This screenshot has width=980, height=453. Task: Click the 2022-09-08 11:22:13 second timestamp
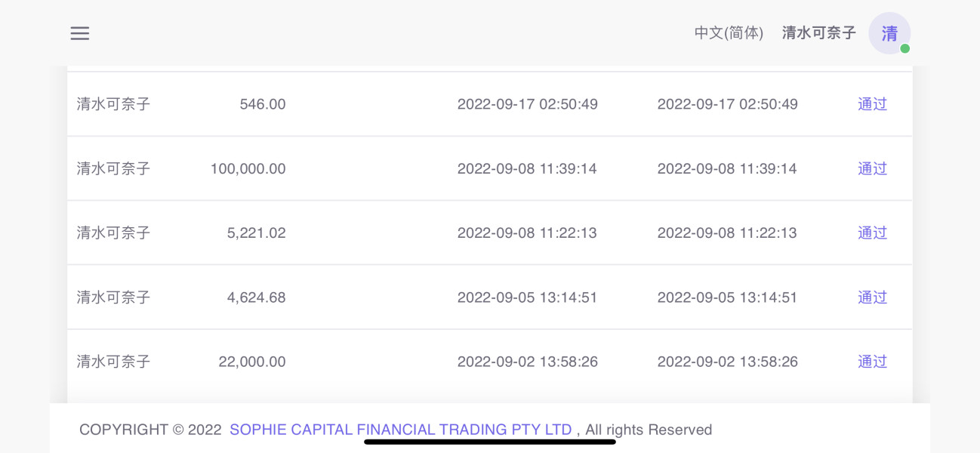click(727, 233)
